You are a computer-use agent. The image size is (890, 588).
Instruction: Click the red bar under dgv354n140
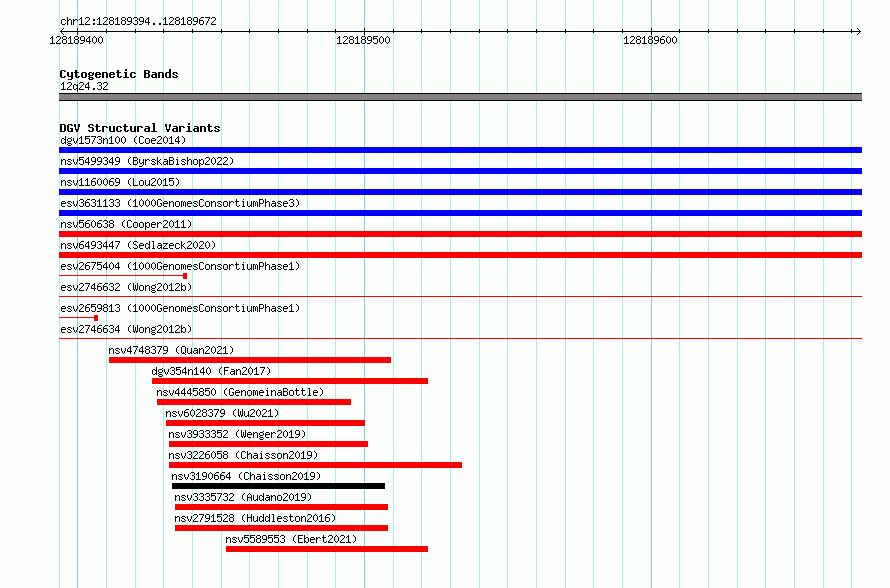tap(290, 381)
